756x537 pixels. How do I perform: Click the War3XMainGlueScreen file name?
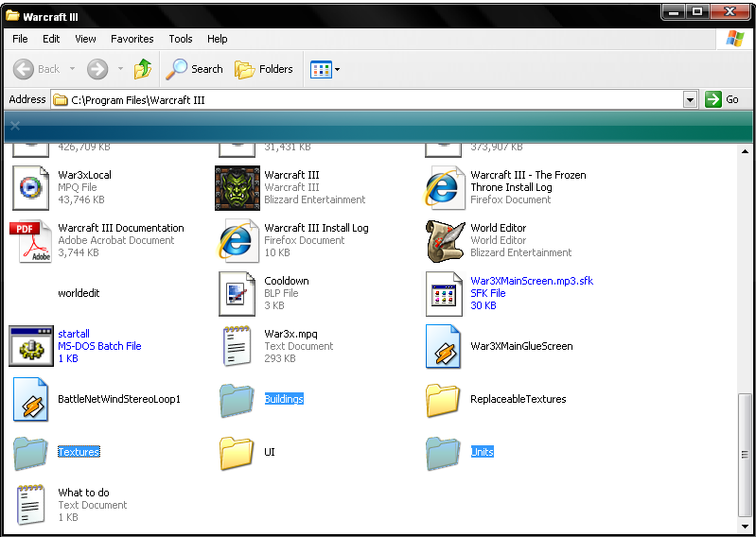coord(521,346)
